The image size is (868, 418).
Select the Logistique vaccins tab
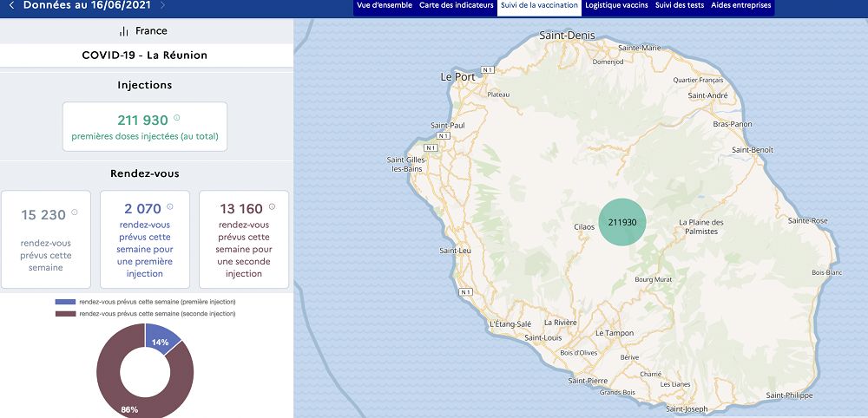tap(616, 6)
